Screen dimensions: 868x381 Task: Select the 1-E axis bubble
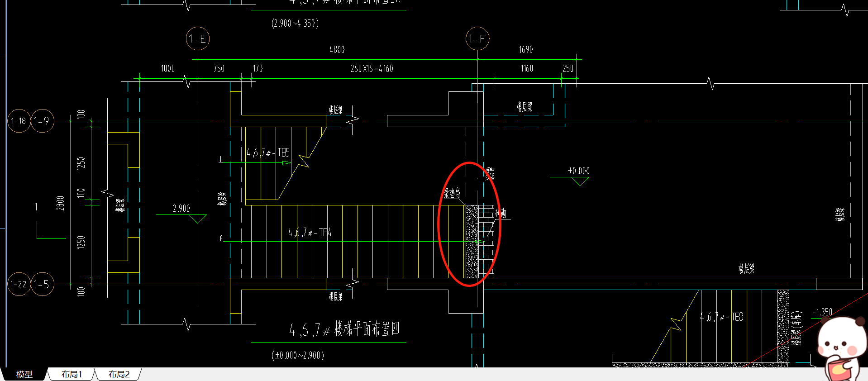click(198, 39)
